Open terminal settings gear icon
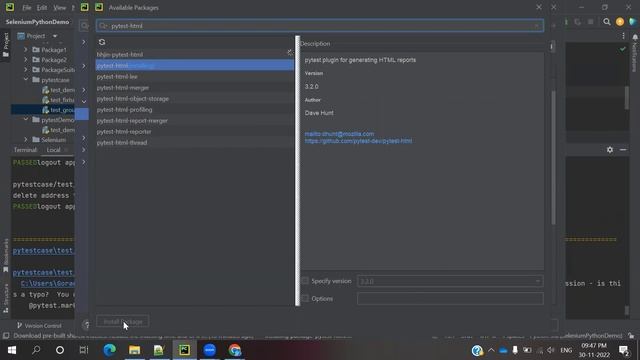 (610, 150)
